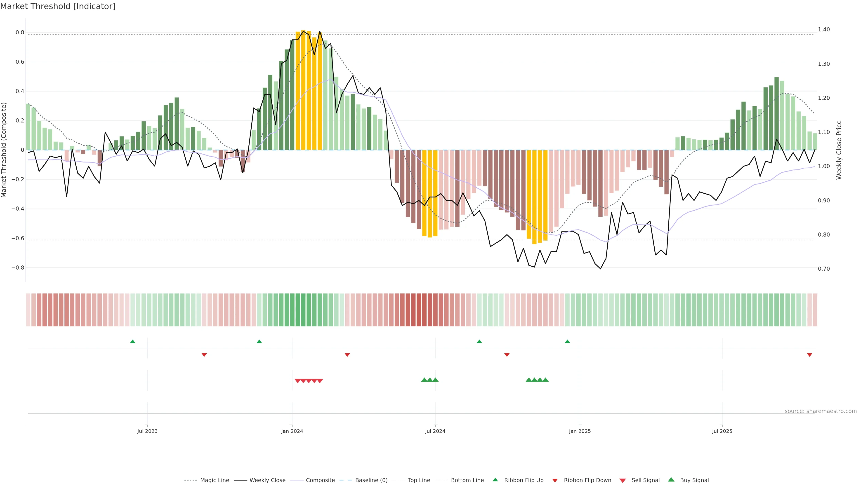The width and height of the screenshot is (868, 488).
Task: Select Baseline (0) legend label
Action: (371, 480)
